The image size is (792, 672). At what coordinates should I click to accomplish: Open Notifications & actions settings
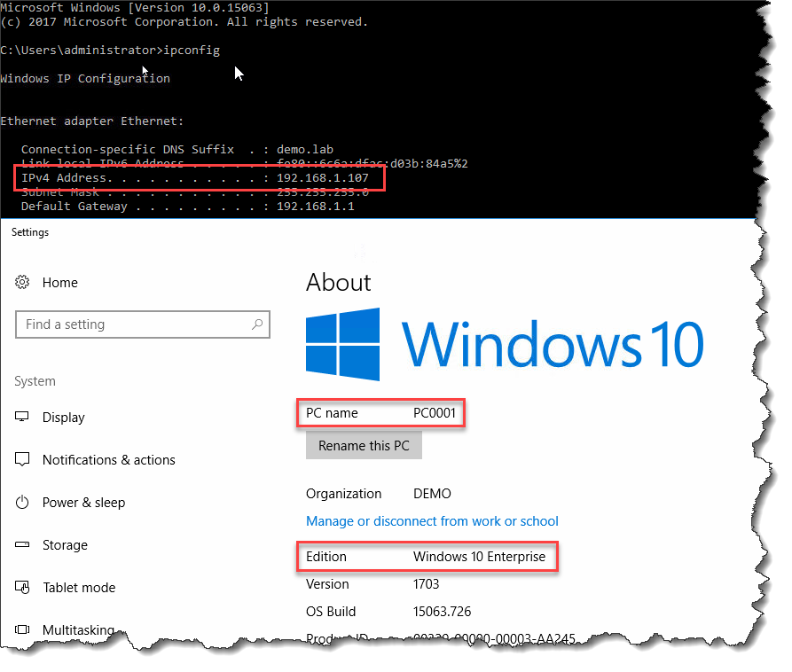point(108,460)
